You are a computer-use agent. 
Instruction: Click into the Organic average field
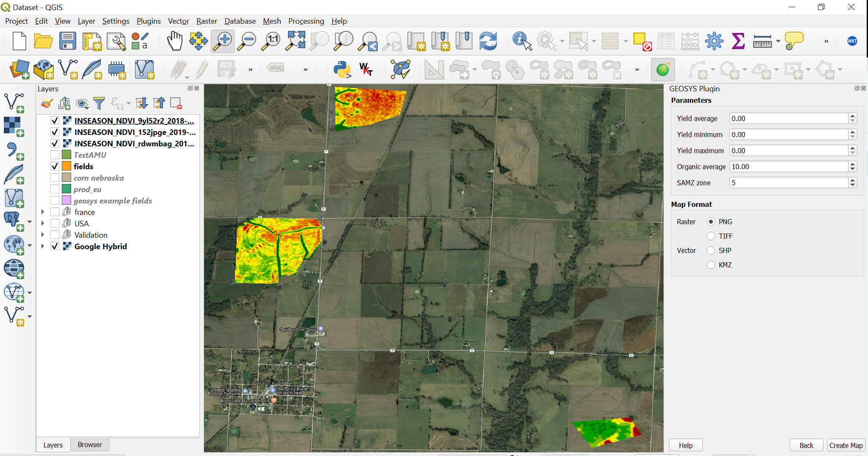(x=788, y=167)
